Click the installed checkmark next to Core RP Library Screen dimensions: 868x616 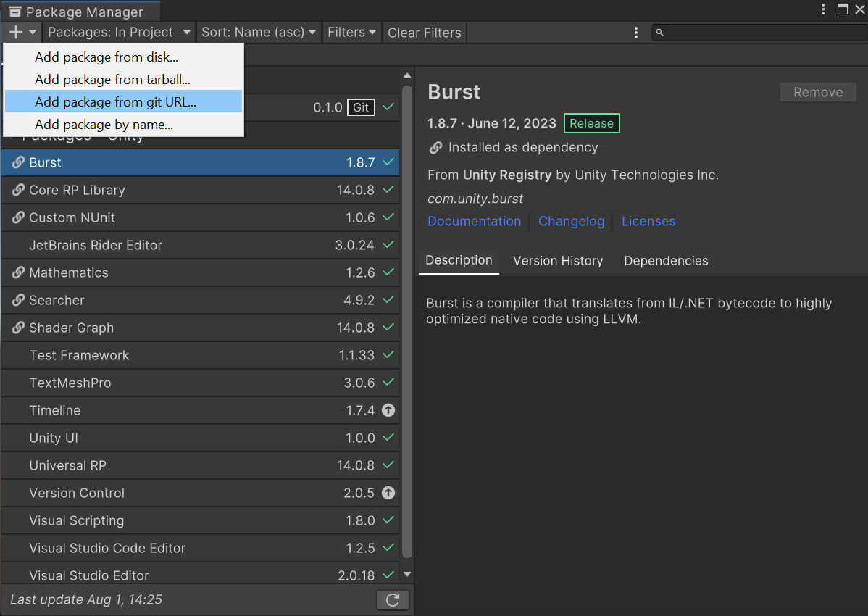[389, 190]
